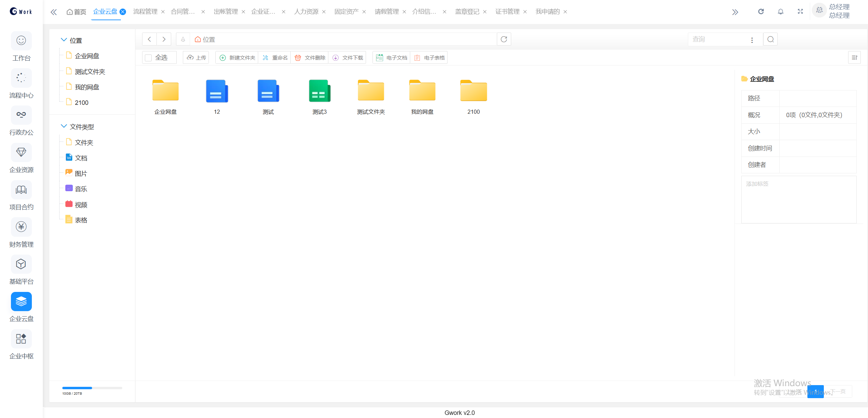This screenshot has width=868, height=418.
Task: Click the notification bell icon
Action: tap(780, 12)
